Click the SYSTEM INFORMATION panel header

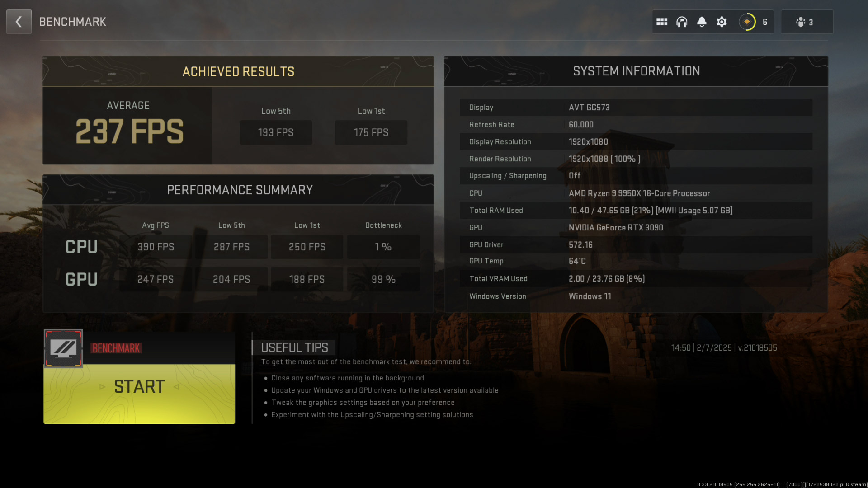636,71
